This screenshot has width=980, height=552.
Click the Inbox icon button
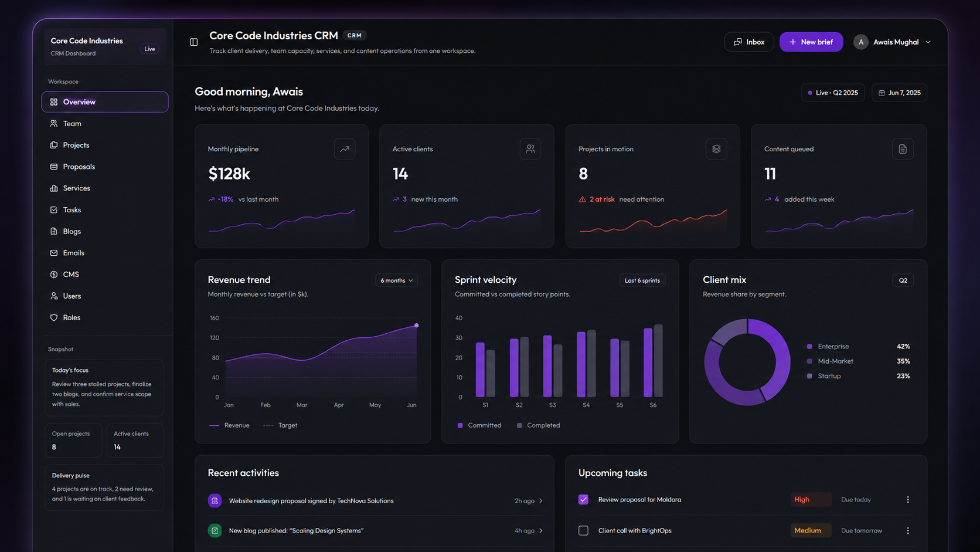pyautogui.click(x=749, y=42)
